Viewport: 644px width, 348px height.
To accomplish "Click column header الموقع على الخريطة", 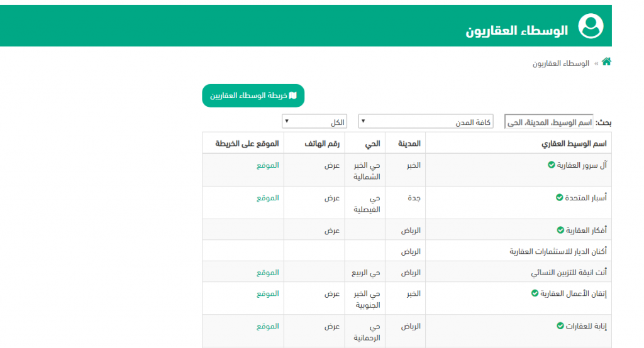I will pos(247,144).
